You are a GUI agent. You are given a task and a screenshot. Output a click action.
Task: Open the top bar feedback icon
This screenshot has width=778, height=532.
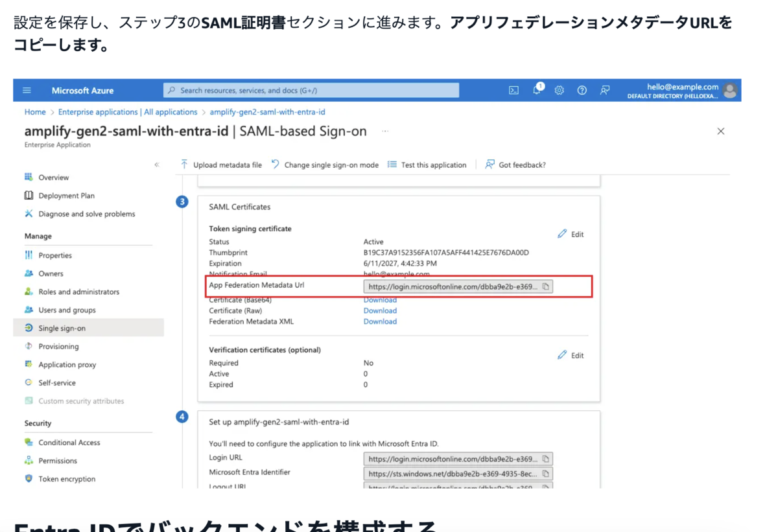(x=604, y=91)
